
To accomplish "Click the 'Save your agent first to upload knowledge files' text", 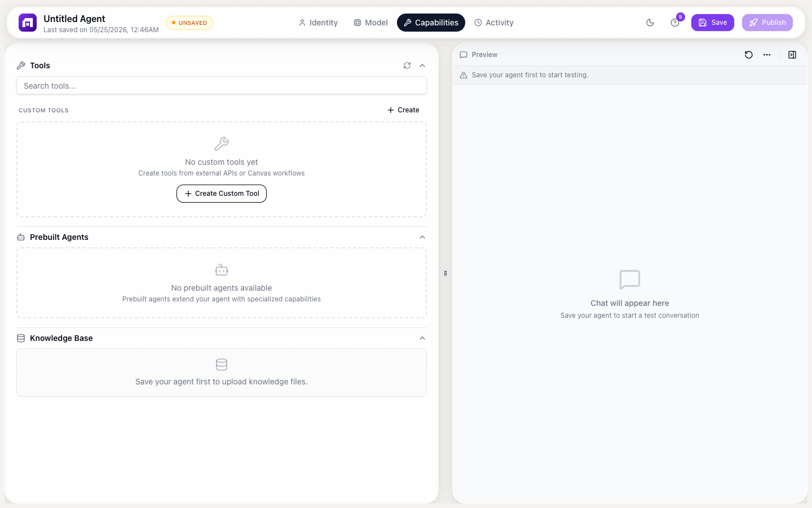I will tap(222, 382).
